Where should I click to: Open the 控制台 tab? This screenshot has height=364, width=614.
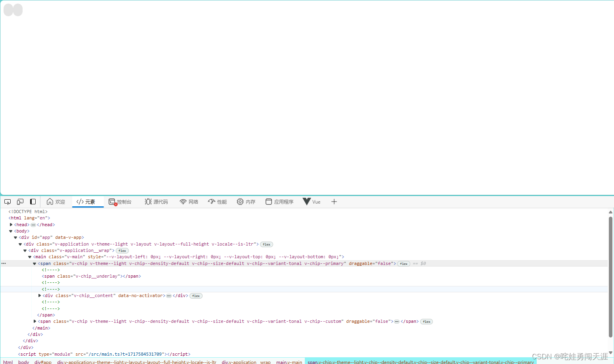click(x=120, y=202)
